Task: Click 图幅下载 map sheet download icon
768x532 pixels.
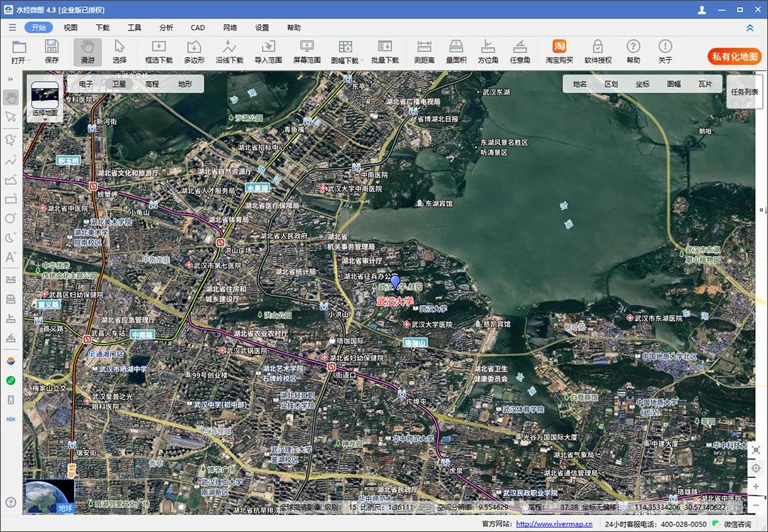Action: (x=345, y=47)
